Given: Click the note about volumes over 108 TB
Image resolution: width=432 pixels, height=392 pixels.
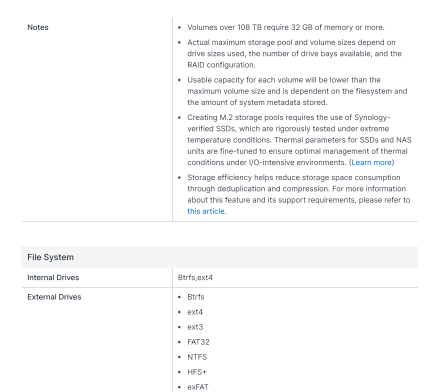Looking at the screenshot, I should (x=286, y=27).
